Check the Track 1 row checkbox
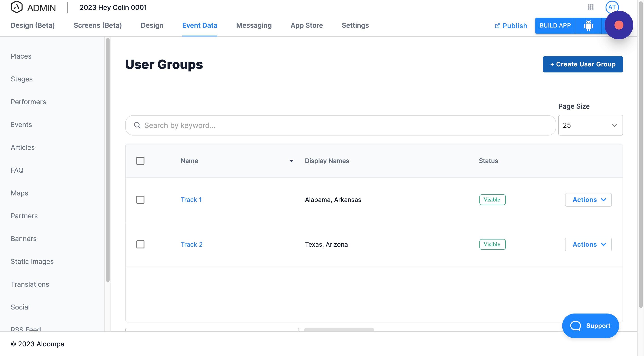 tap(140, 200)
